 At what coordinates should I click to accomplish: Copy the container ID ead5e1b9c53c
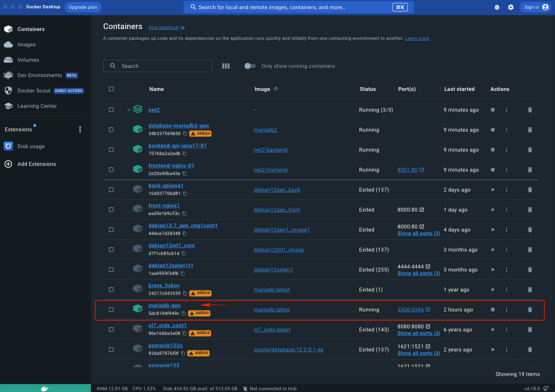184,214
